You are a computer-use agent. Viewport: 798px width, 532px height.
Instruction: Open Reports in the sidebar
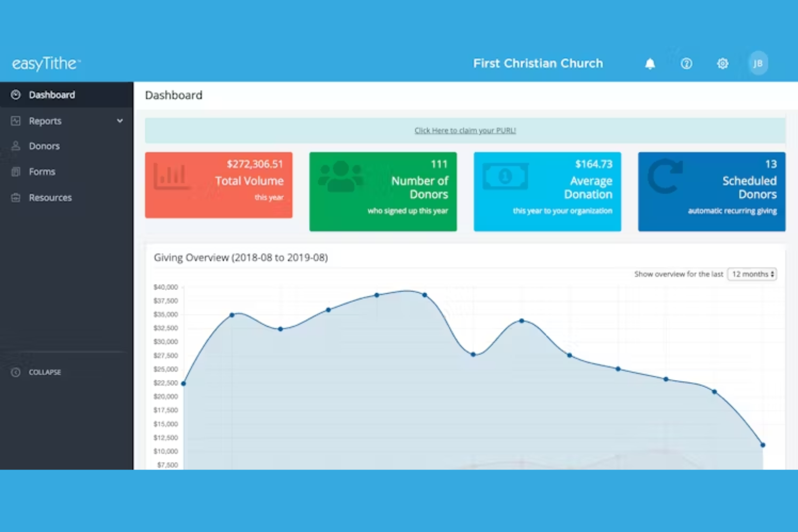tap(67, 121)
